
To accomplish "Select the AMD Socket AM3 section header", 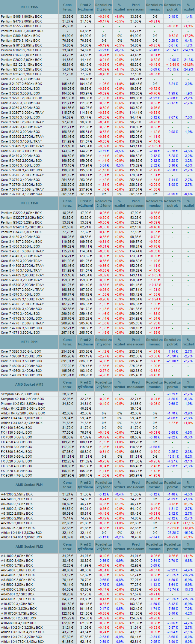I will tap(29, 384).
